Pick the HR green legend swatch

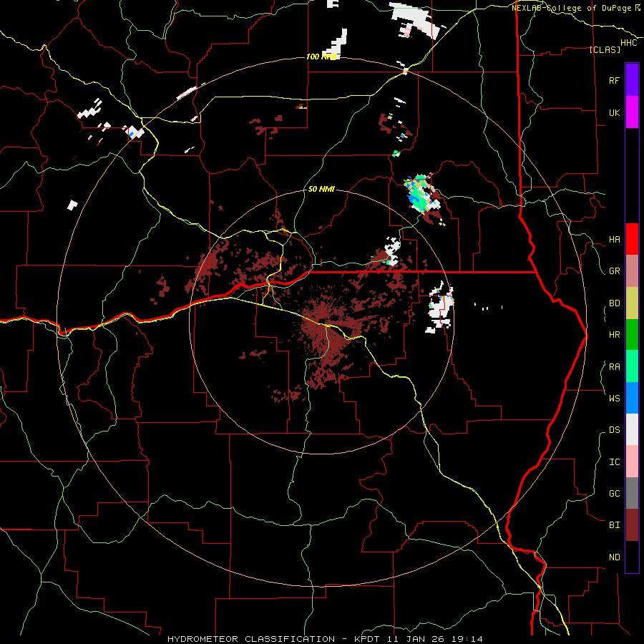(632, 335)
